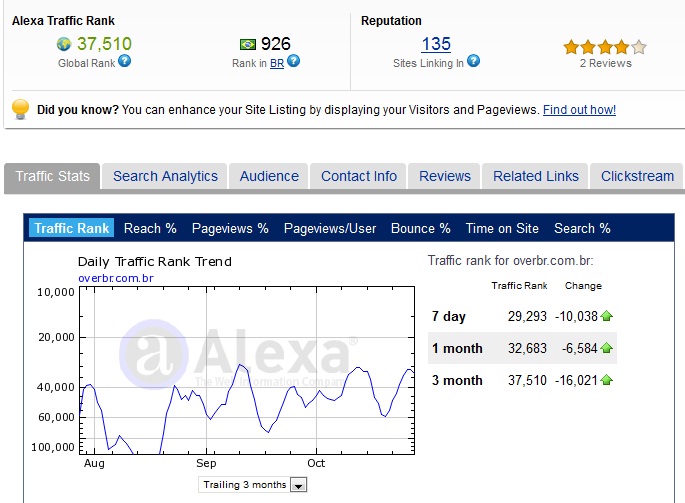
Task: Click green up arrow in 3 month row
Action: [x=607, y=381]
